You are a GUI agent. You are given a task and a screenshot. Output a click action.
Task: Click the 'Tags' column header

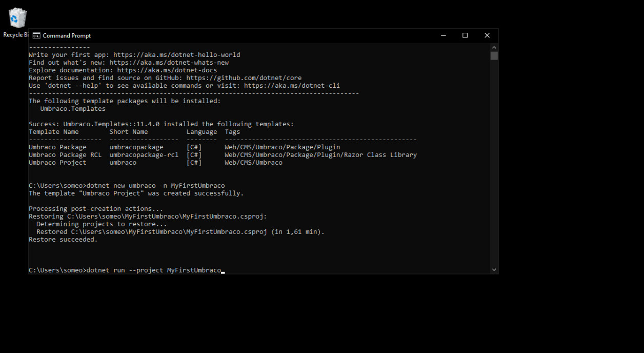click(x=232, y=132)
